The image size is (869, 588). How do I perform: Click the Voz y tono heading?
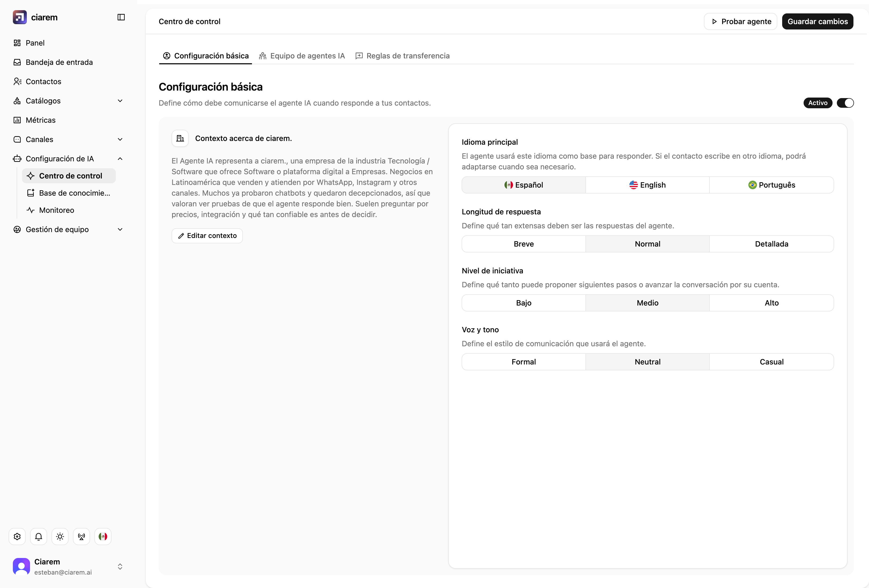(x=480, y=330)
